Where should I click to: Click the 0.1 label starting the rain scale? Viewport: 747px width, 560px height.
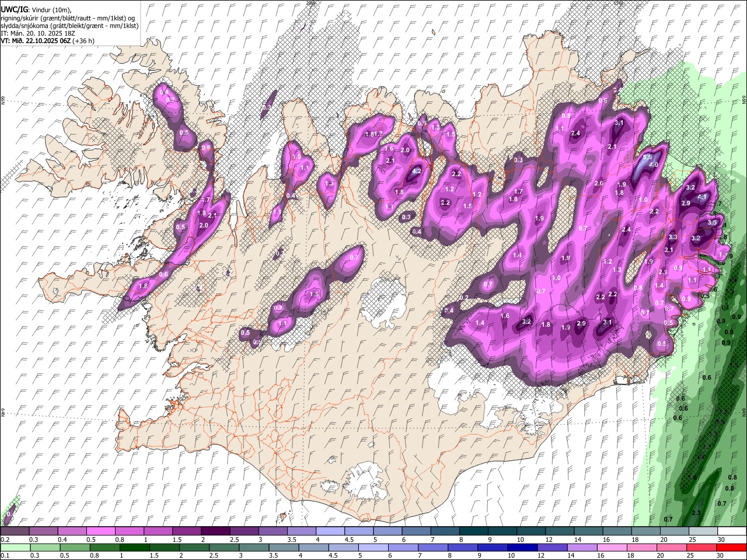[x=5, y=556]
